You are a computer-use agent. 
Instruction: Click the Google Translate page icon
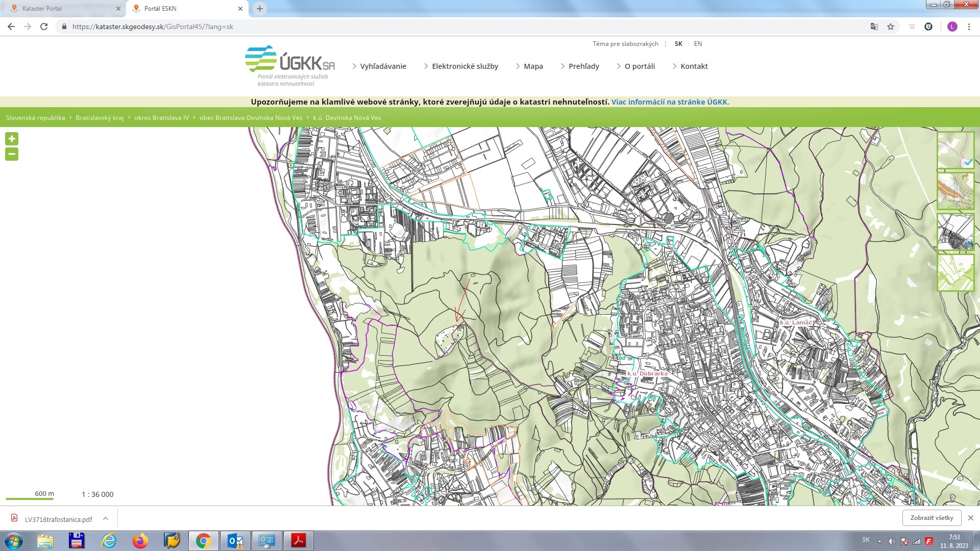pos(874,27)
